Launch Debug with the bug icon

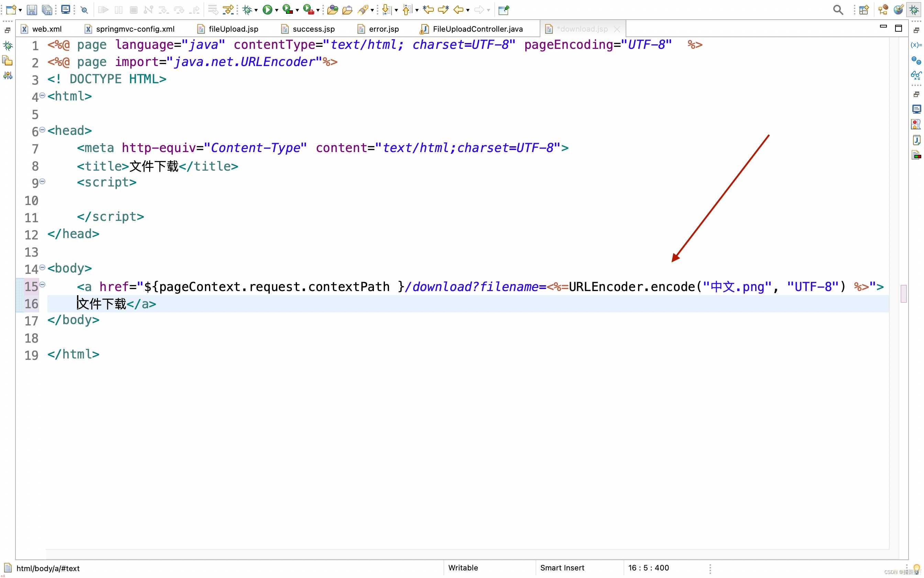(247, 10)
